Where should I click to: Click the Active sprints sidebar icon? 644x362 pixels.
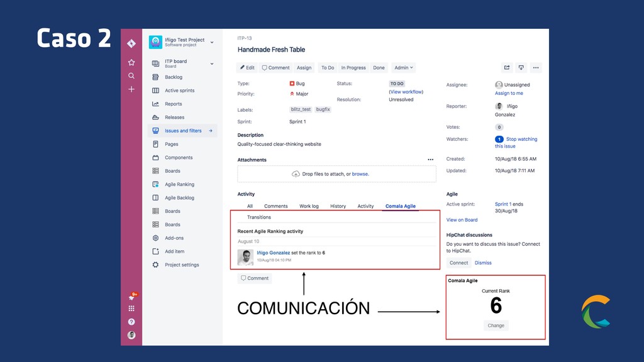click(155, 90)
